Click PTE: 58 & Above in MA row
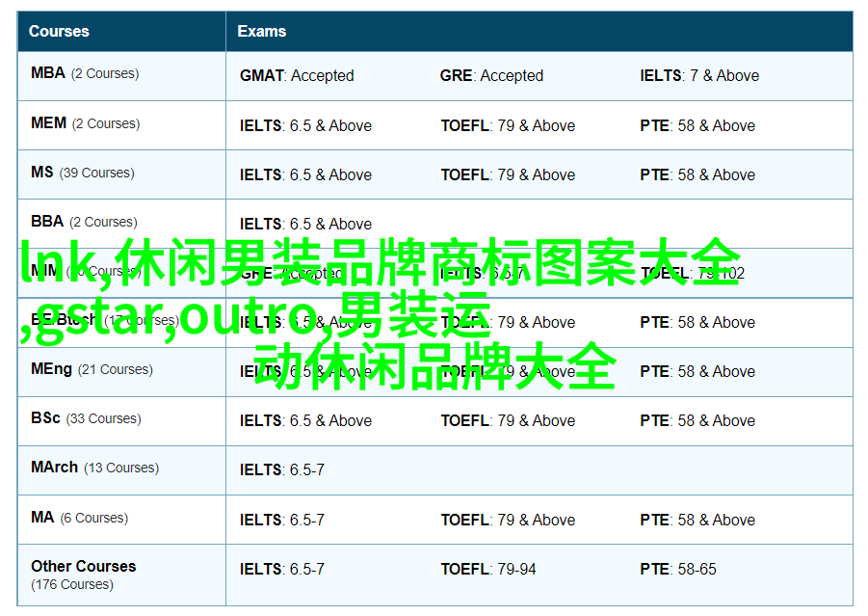 click(x=697, y=521)
